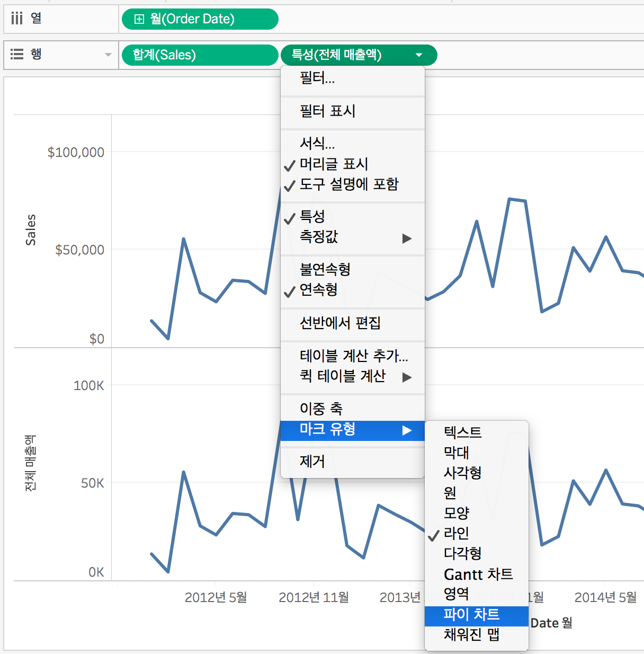Select the checked 라인 mark type

[x=477, y=533]
